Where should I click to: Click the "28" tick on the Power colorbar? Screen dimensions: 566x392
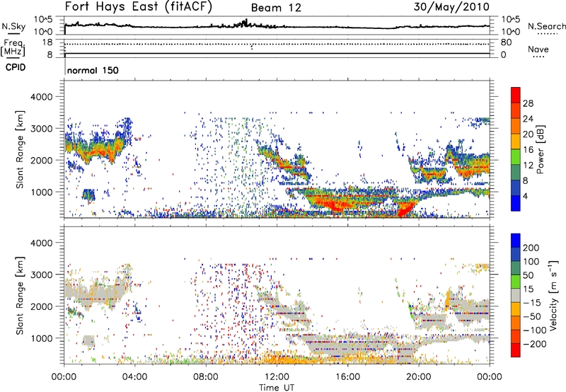coord(528,103)
